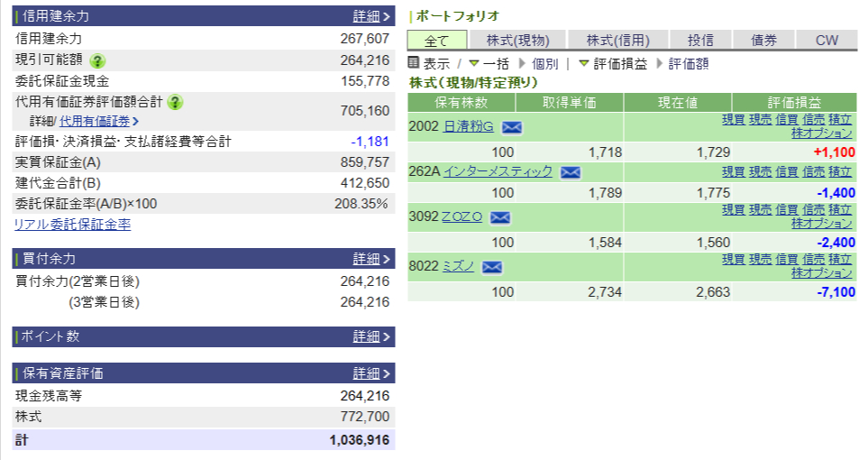This screenshot has height=460, width=868.
Task: Choose 評価損益 view option
Action: coord(619,64)
